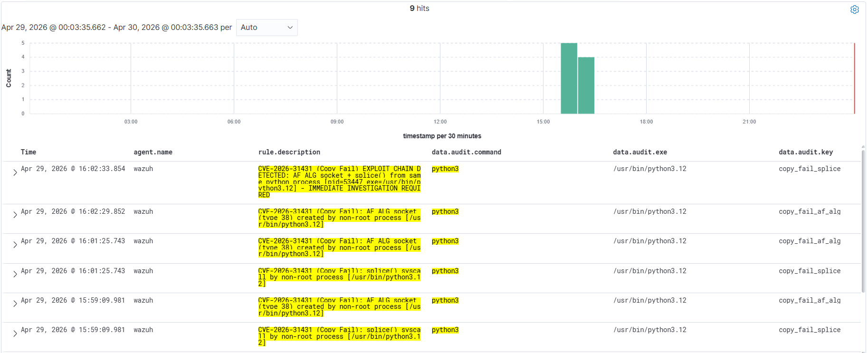Viewport: 868px width, 353px height.
Task: Select the histogram bar with count 4
Action: pos(586,86)
